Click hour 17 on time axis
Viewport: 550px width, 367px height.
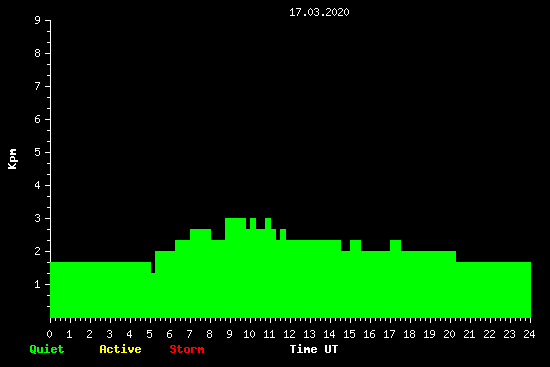tap(389, 334)
